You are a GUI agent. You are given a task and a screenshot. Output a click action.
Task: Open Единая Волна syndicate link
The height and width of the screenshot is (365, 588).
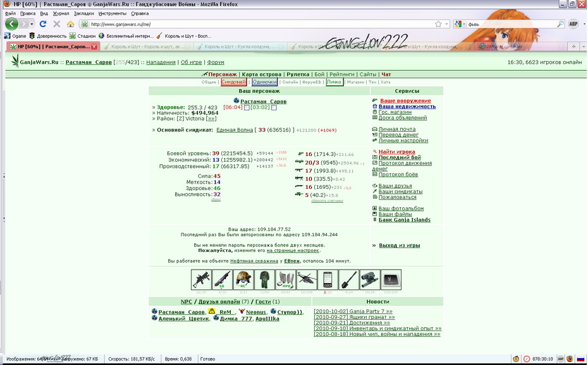pos(235,130)
